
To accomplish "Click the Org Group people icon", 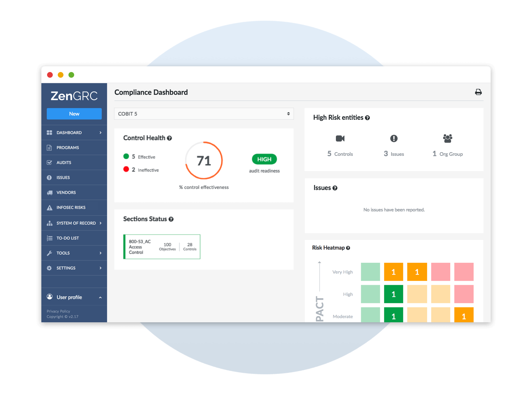I will 447,138.
